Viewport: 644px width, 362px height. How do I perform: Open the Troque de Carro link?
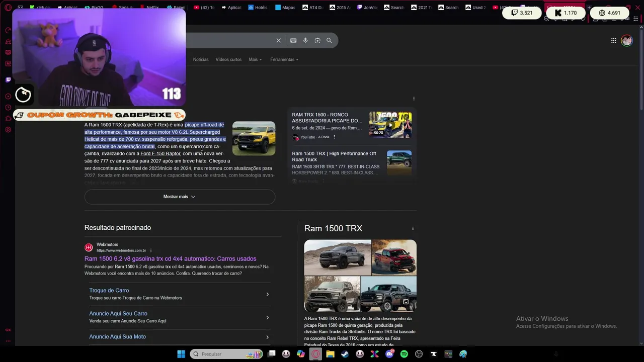pyautogui.click(x=109, y=290)
